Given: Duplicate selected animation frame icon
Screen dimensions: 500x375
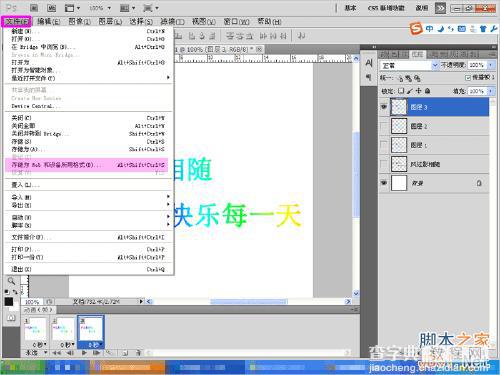Looking at the screenshot, I should click(125, 352).
